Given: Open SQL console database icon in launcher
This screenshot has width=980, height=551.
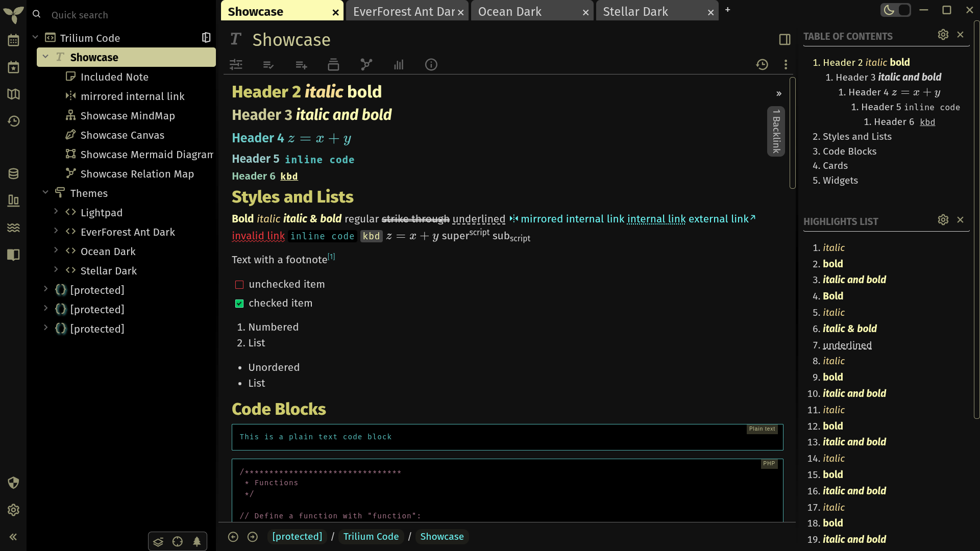Looking at the screenshot, I should coord(13,174).
